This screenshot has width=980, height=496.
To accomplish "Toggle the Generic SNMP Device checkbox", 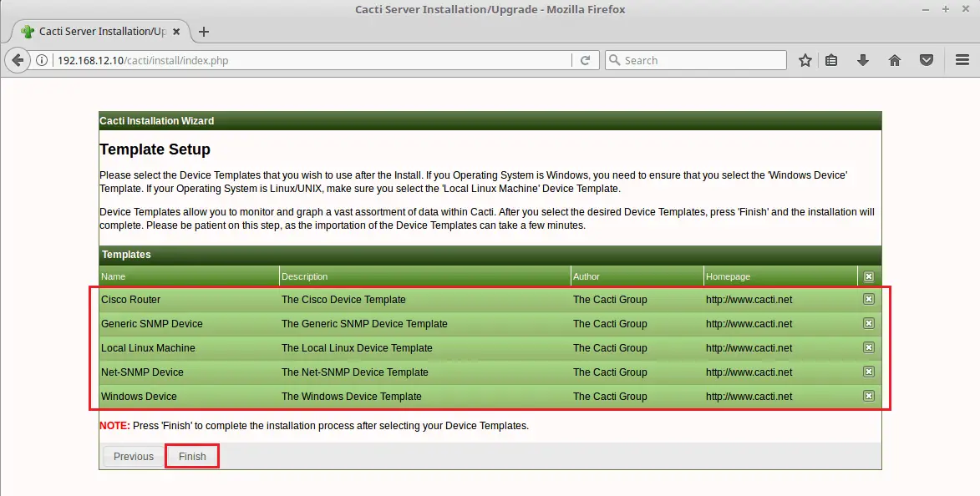I will (x=868, y=323).
